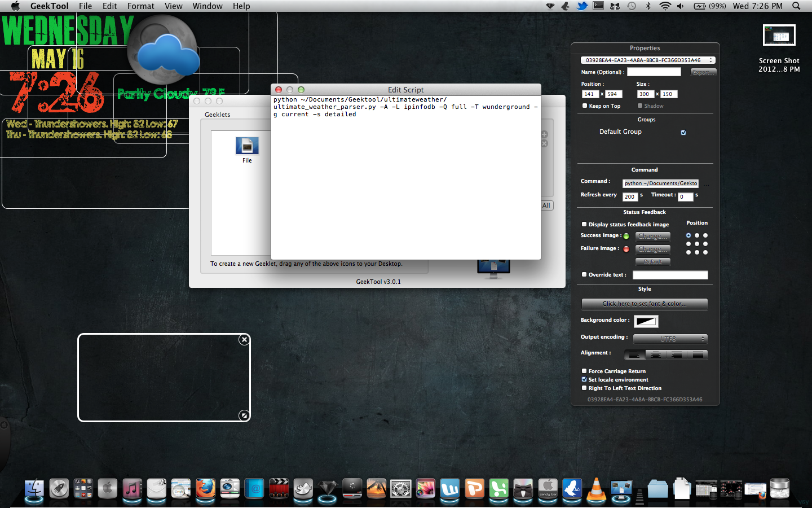Enable Force Carriage Return

584,371
